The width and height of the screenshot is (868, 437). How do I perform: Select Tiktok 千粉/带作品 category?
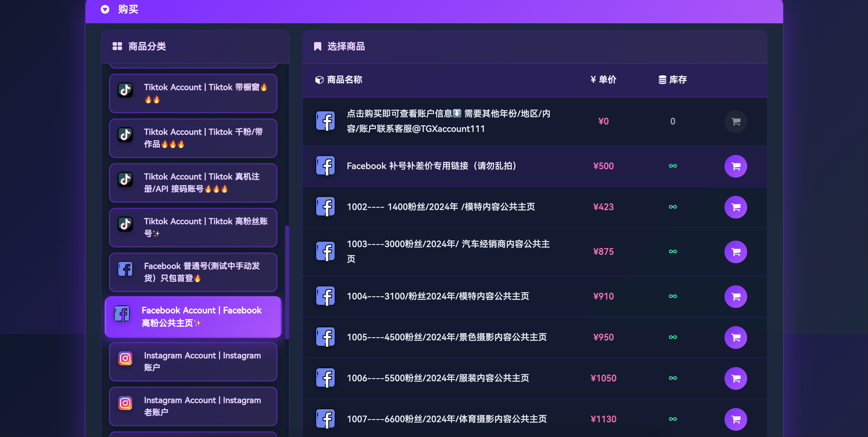tap(193, 138)
